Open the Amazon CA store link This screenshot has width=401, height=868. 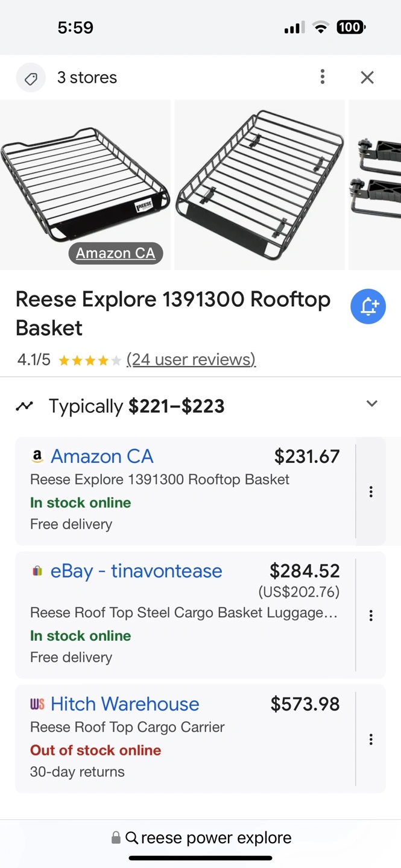coord(102,456)
